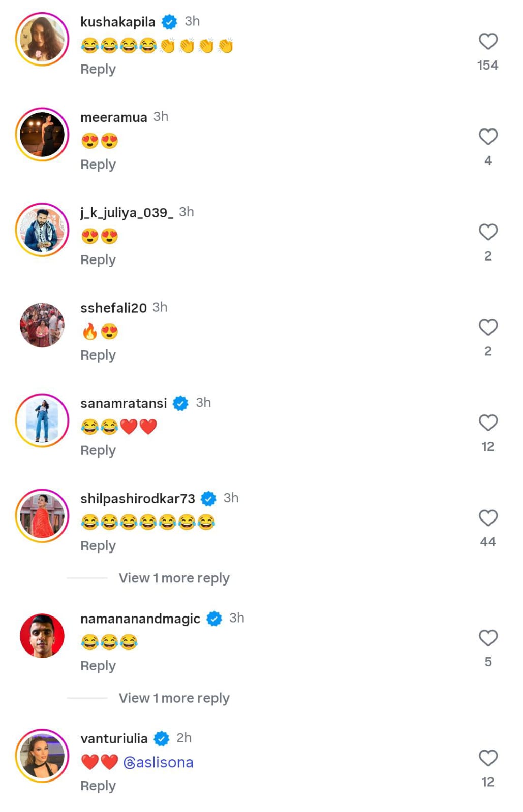Expand replies under shilpashirodkar73's comment
This screenshot has height=812, width=523.
pyautogui.click(x=174, y=578)
